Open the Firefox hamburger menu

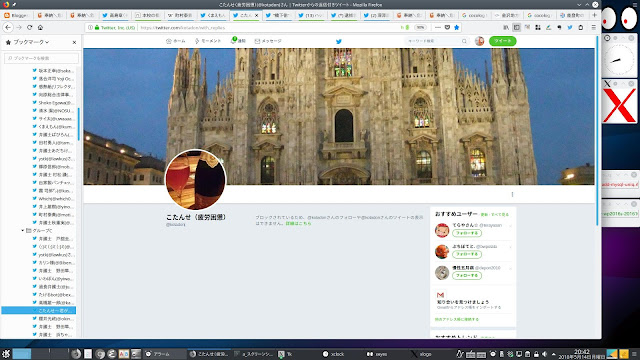point(593,27)
